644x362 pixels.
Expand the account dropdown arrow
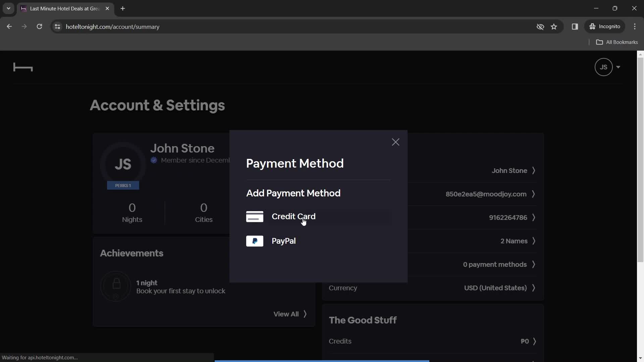tap(618, 67)
